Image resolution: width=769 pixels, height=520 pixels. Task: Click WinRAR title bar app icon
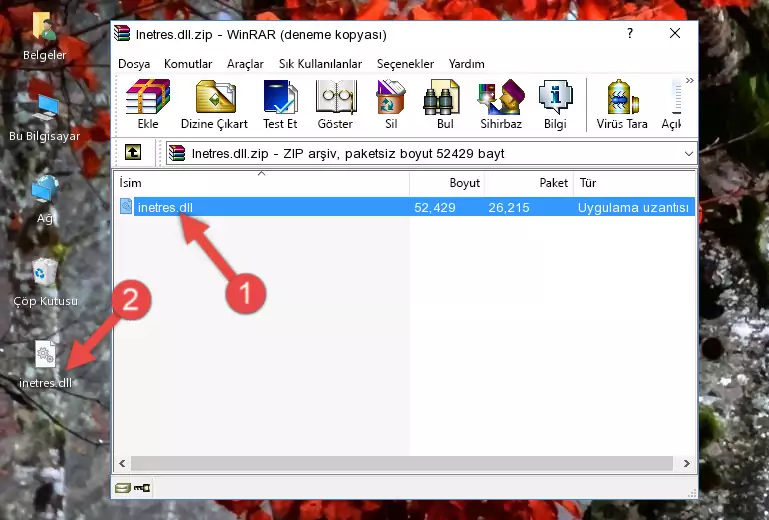coord(122,33)
